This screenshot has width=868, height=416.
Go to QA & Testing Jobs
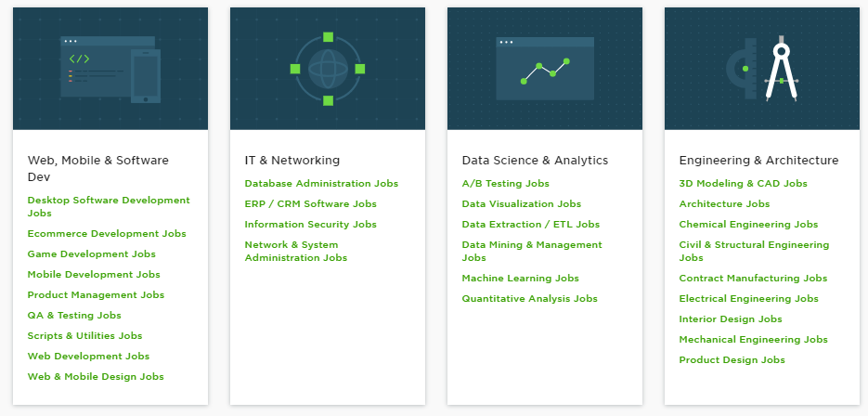[74, 315]
